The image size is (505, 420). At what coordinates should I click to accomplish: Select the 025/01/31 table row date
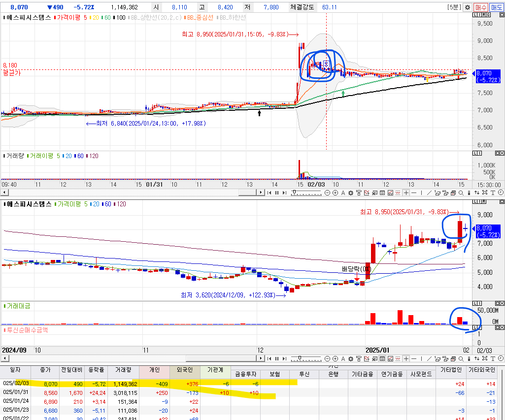16,392
